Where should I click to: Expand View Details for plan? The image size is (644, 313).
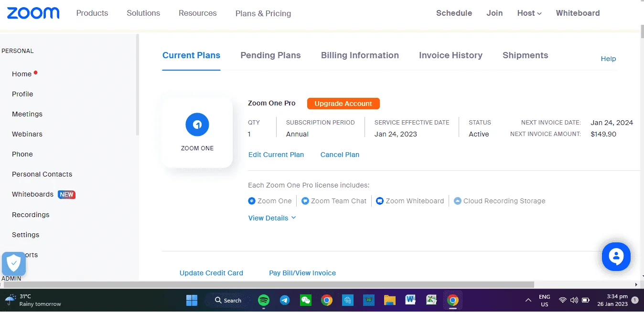(x=272, y=218)
